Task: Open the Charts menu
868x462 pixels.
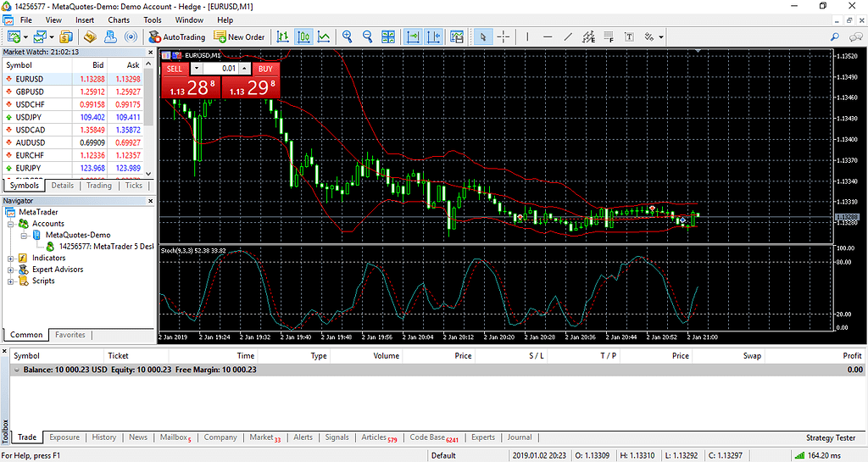Action: 119,19
